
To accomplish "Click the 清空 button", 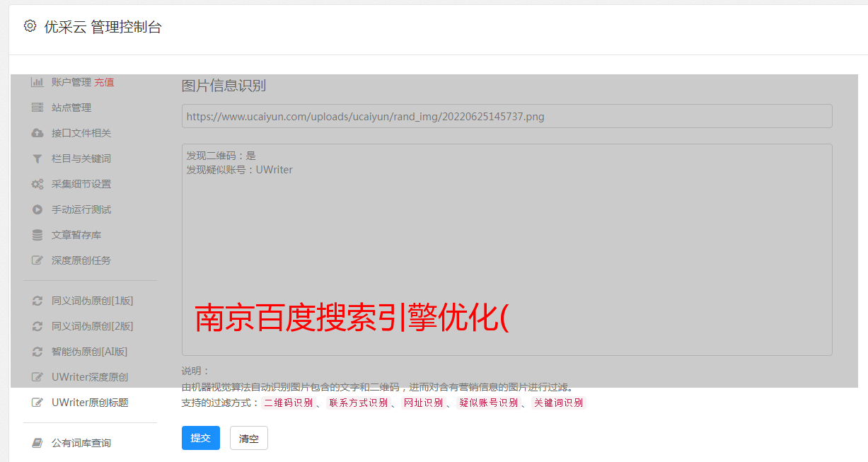I will [x=249, y=438].
